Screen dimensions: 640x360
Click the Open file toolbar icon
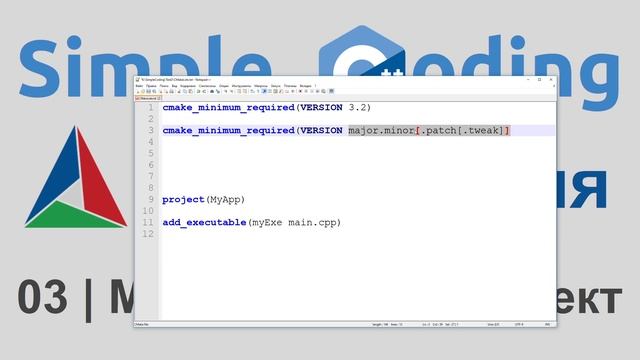click(x=143, y=91)
